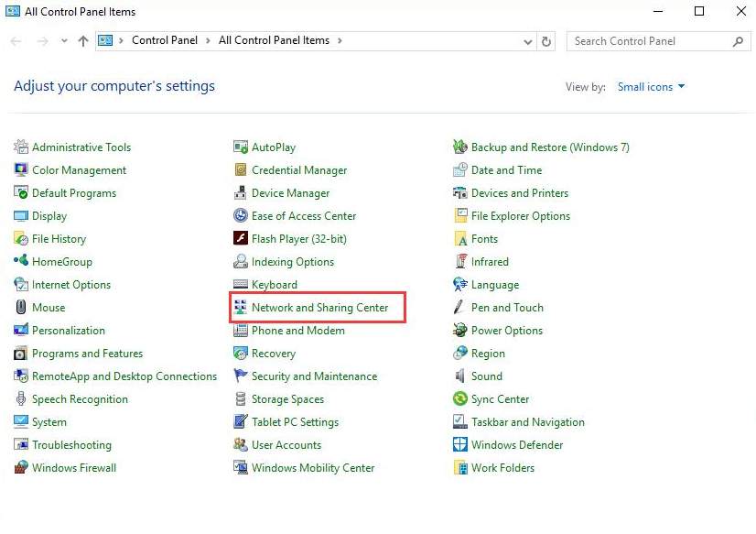Click the Forward navigation arrow
The height and width of the screenshot is (534, 756).
click(42, 41)
